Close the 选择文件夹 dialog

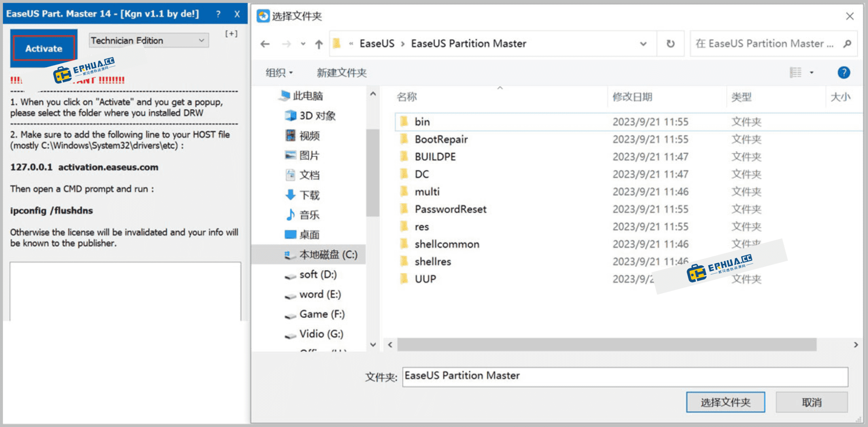click(x=850, y=16)
